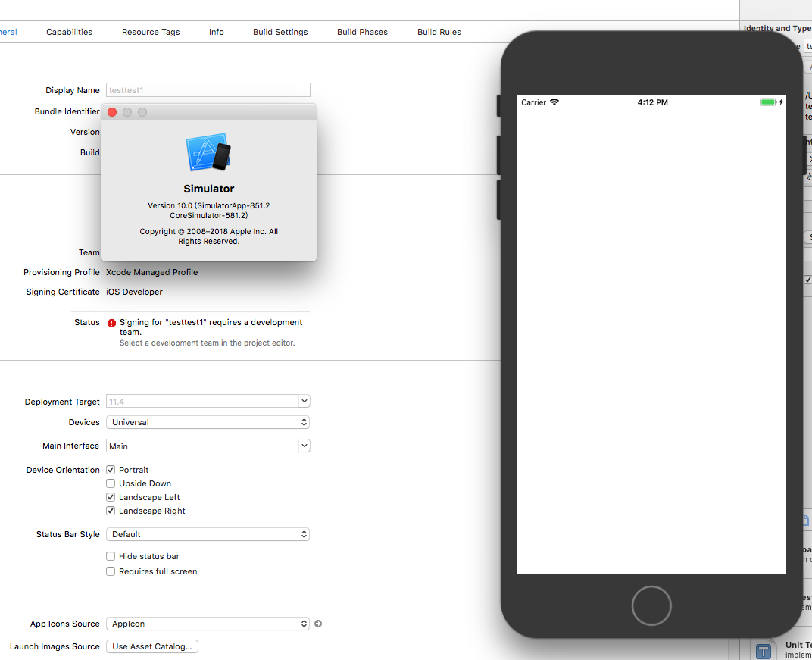The width and height of the screenshot is (812, 660).
Task: Click "Select a development team in the project editor."
Action: [x=207, y=343]
